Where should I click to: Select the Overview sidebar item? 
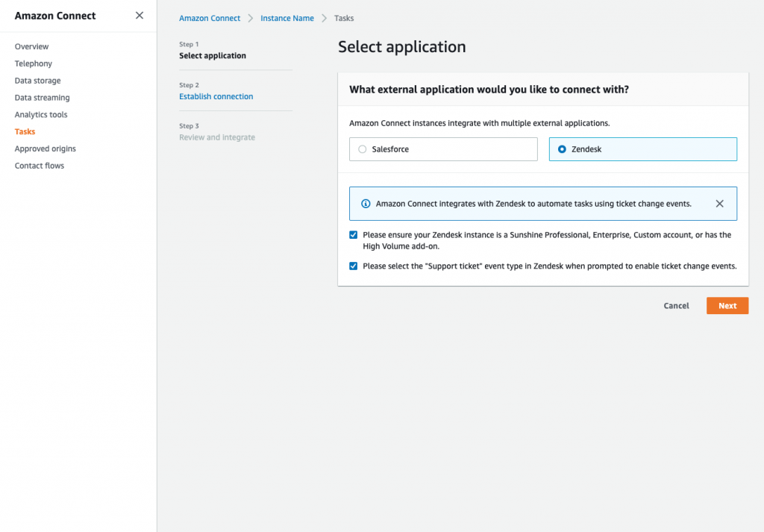coord(31,46)
